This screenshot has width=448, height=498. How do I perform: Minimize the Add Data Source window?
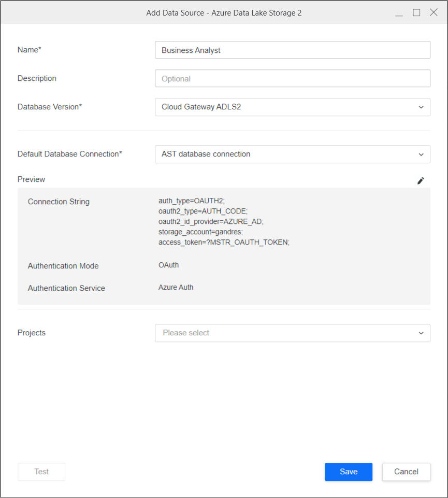pos(399,13)
